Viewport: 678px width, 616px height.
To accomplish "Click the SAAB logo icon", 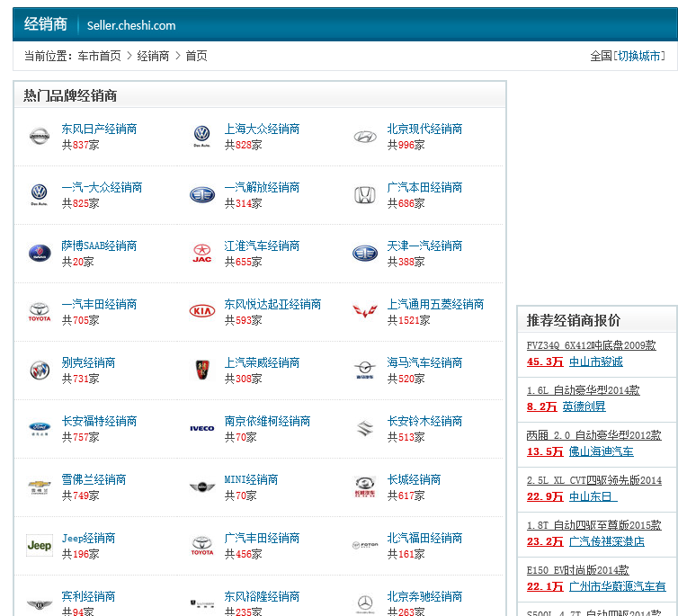I will [40, 254].
